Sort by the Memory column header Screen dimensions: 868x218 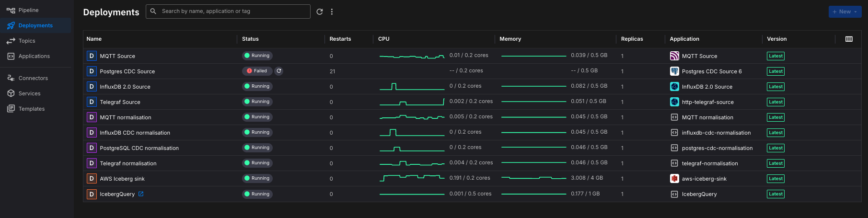click(510, 39)
